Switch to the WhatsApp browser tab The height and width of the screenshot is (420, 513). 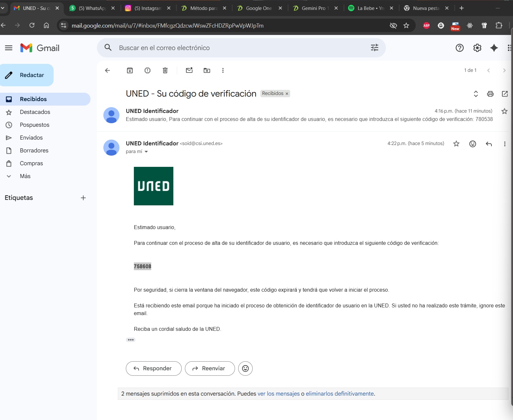[x=92, y=8]
